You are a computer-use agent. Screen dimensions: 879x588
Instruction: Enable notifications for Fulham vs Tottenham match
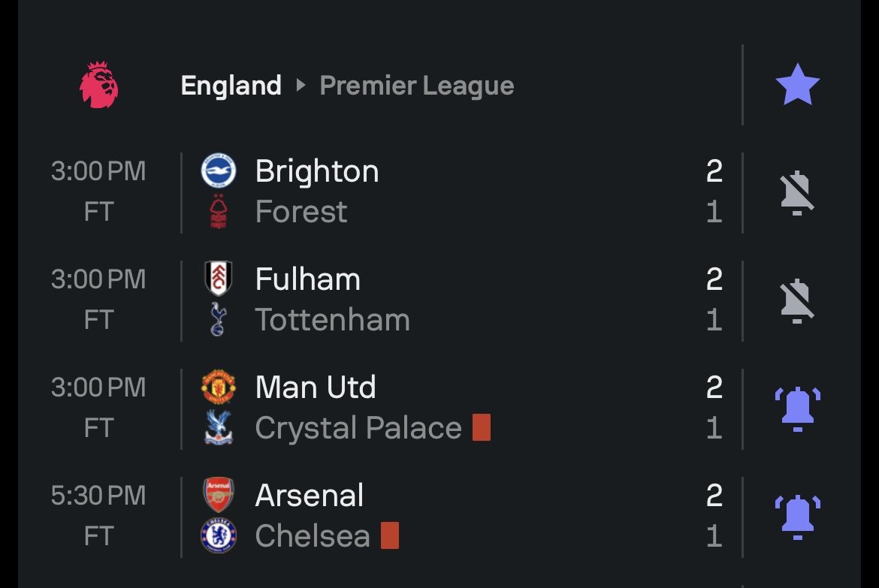pyautogui.click(x=796, y=301)
